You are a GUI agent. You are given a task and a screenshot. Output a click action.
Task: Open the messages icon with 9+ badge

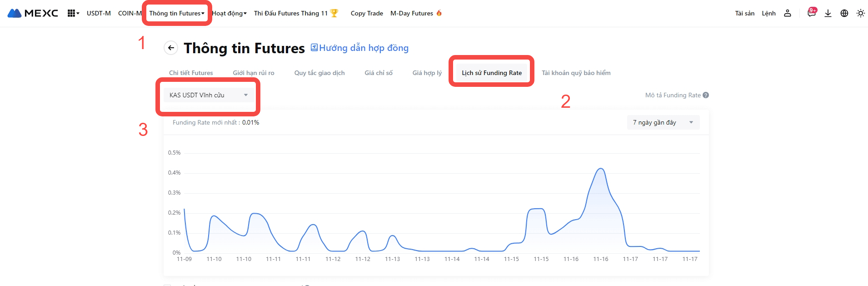pos(812,13)
